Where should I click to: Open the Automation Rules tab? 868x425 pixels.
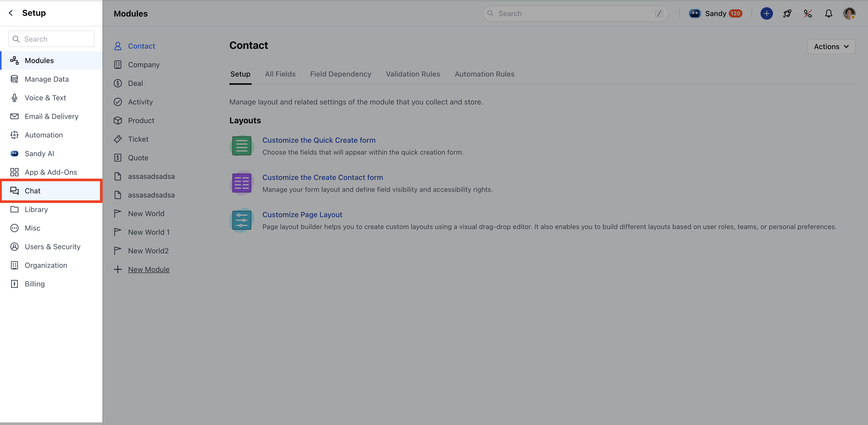tap(484, 74)
